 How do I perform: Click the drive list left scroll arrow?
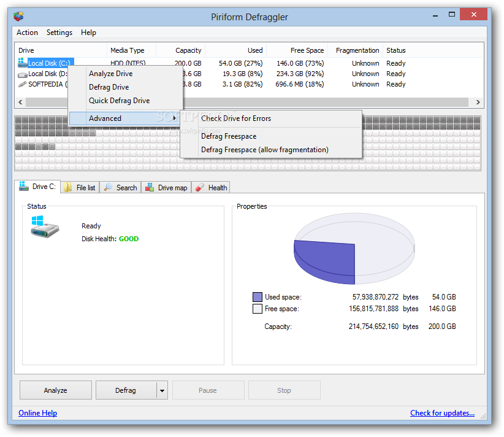[20, 102]
